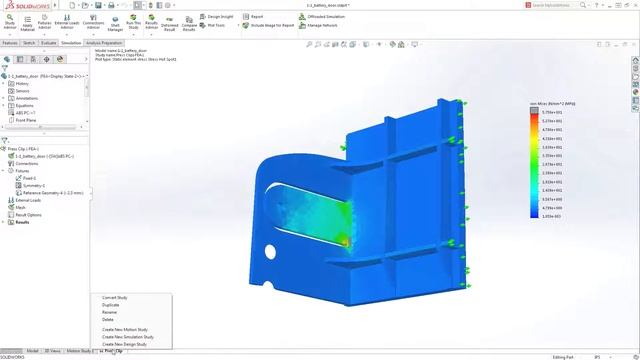Image resolution: width=640 pixels, height=360 pixels.
Task: Click the Select cursor tool in title bar
Action: point(138,5)
